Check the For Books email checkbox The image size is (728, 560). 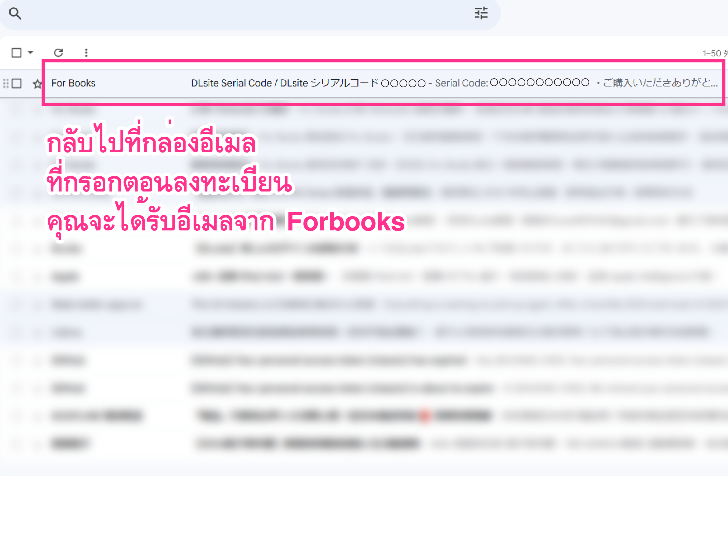(x=17, y=83)
